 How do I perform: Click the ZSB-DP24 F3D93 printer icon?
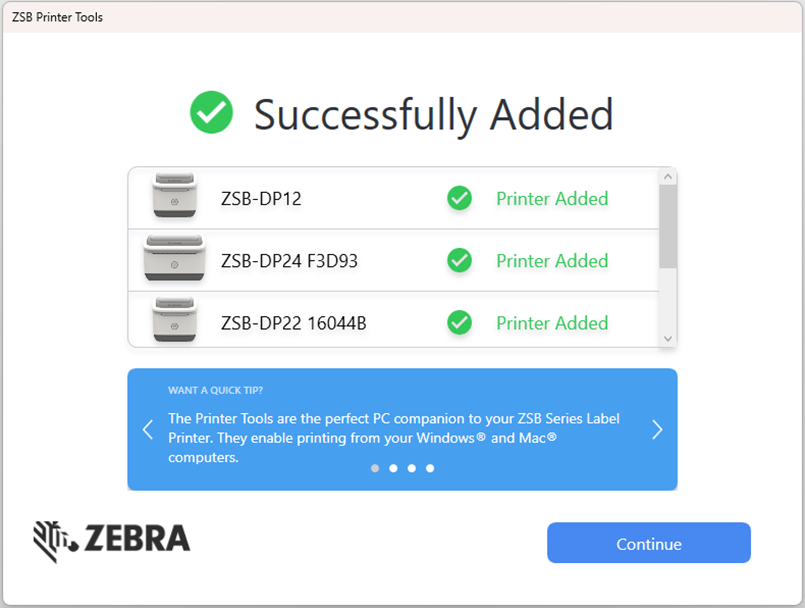tap(175, 260)
